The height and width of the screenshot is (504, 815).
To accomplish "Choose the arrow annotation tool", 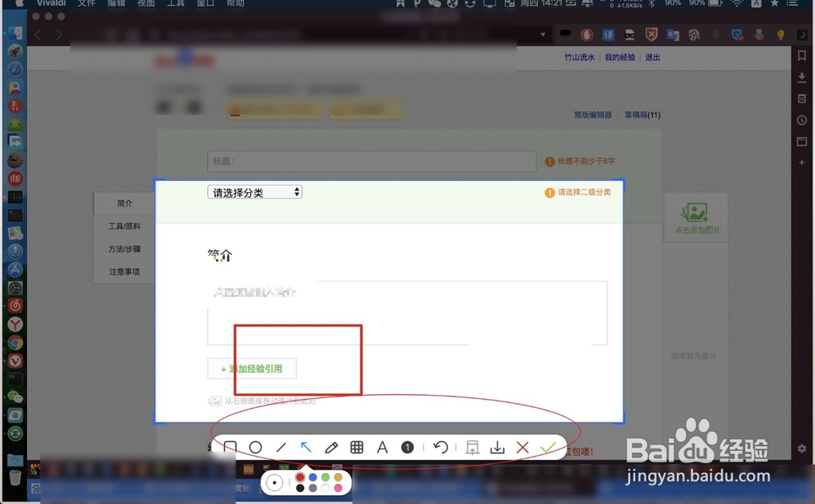I will (306, 446).
